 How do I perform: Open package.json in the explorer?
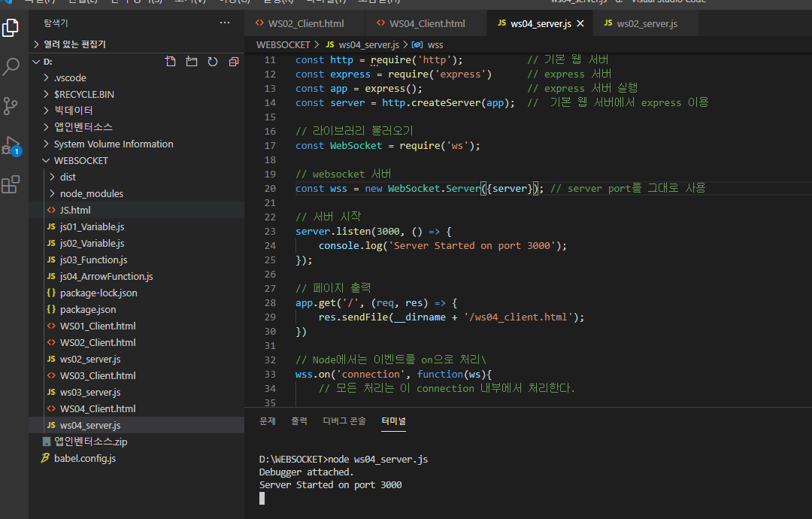136,310
